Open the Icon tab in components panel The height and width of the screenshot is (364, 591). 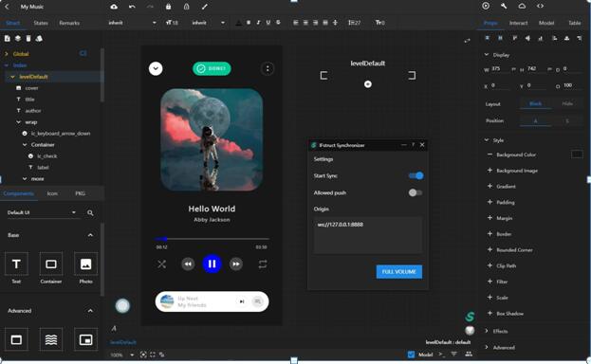(52, 193)
